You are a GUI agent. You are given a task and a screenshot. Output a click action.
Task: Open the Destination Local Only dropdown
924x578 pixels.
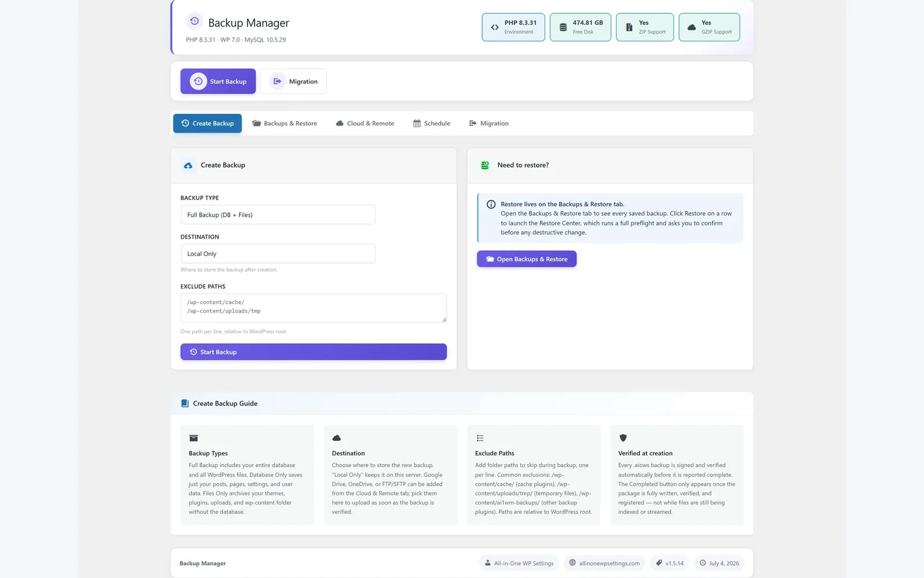click(x=278, y=254)
